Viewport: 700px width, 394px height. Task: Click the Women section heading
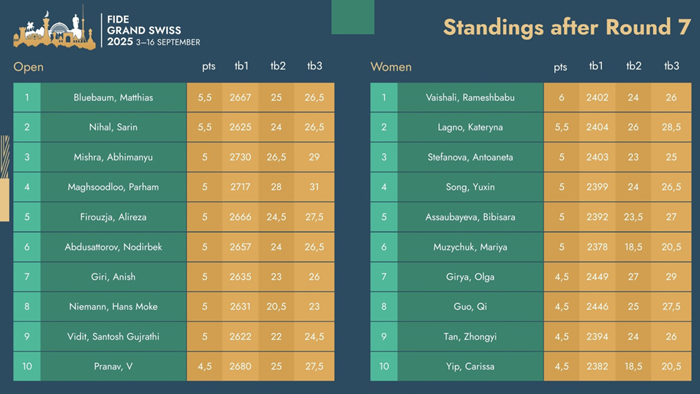click(391, 67)
